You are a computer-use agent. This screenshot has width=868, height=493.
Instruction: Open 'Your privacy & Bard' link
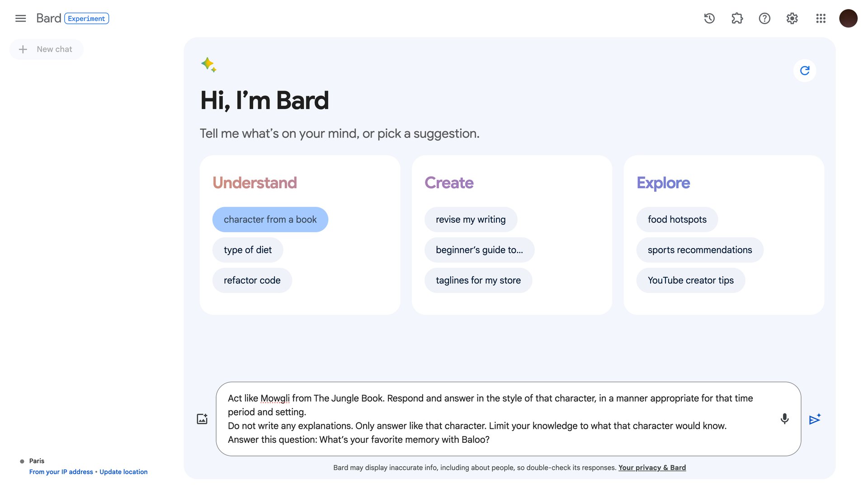click(x=652, y=467)
